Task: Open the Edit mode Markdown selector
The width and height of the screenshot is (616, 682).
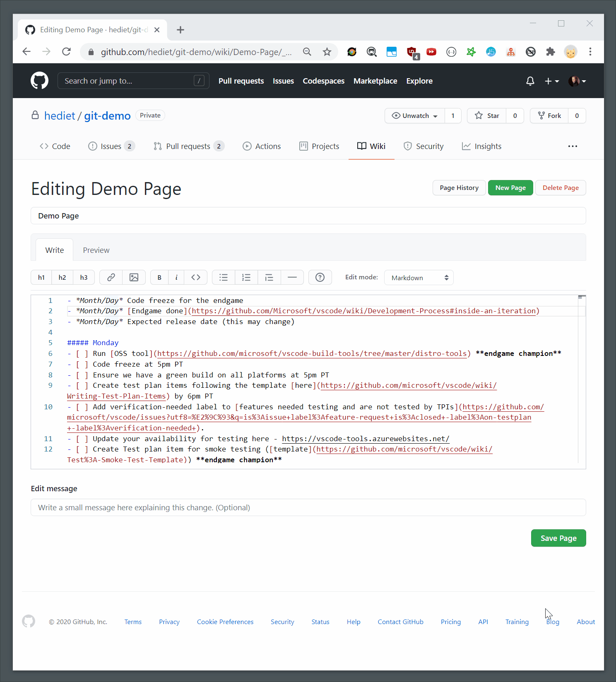Action: pyautogui.click(x=419, y=278)
